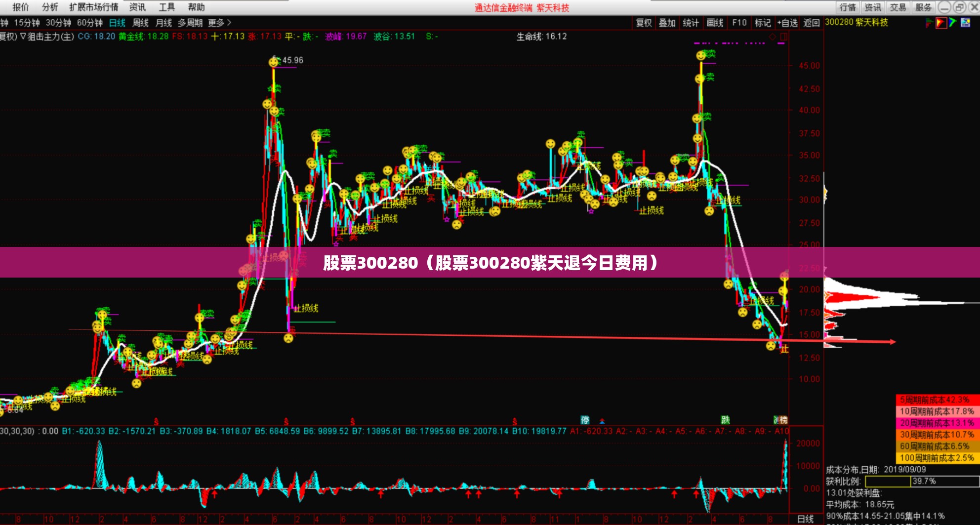Image resolution: width=980 pixels, height=525 pixels.
Task: Click the green arrow chip icon
Action: [953, 22]
